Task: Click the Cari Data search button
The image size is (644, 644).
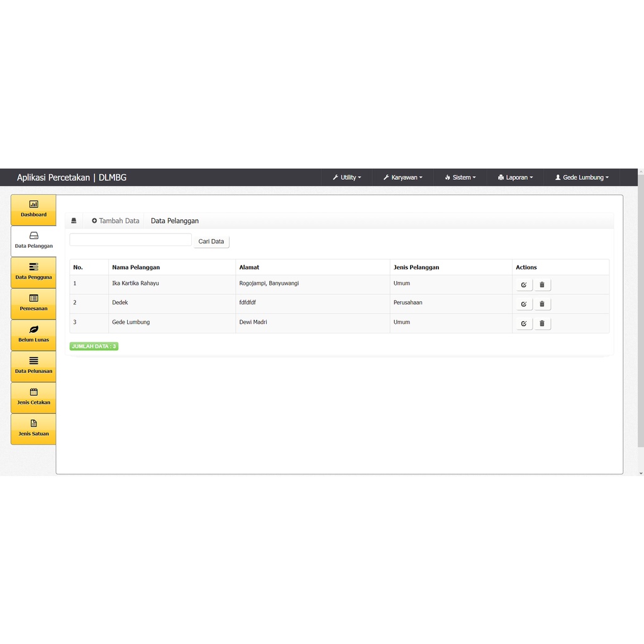Action: [x=211, y=241]
